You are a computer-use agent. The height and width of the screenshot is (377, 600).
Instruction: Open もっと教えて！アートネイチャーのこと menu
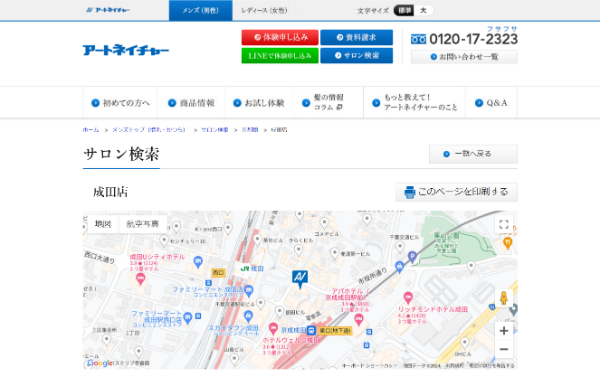tap(414, 103)
